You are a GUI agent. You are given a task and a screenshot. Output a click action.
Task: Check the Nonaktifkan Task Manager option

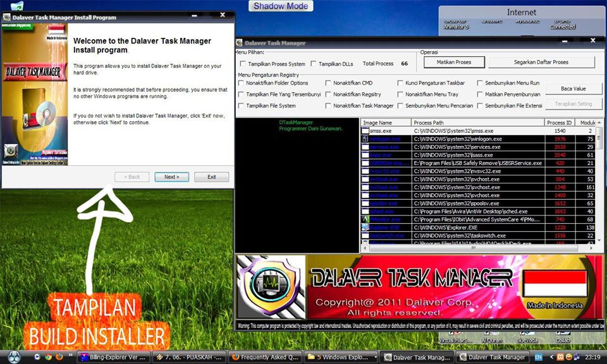[328, 106]
